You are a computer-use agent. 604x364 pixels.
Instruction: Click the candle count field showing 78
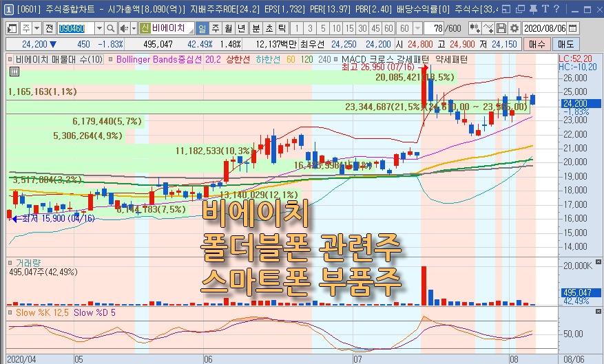434,28
